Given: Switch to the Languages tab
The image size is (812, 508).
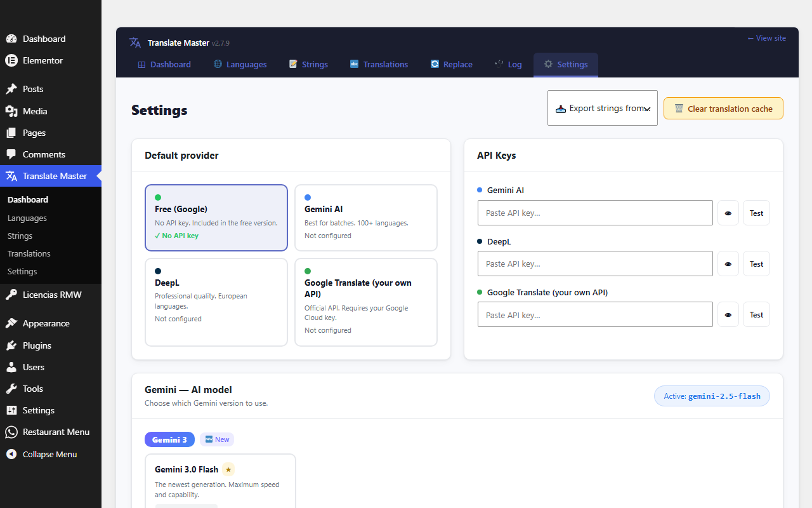Looking at the screenshot, I should tap(240, 64).
